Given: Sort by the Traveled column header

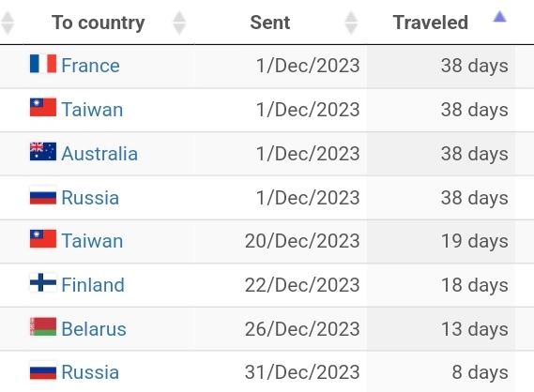Looking at the screenshot, I should [431, 23].
